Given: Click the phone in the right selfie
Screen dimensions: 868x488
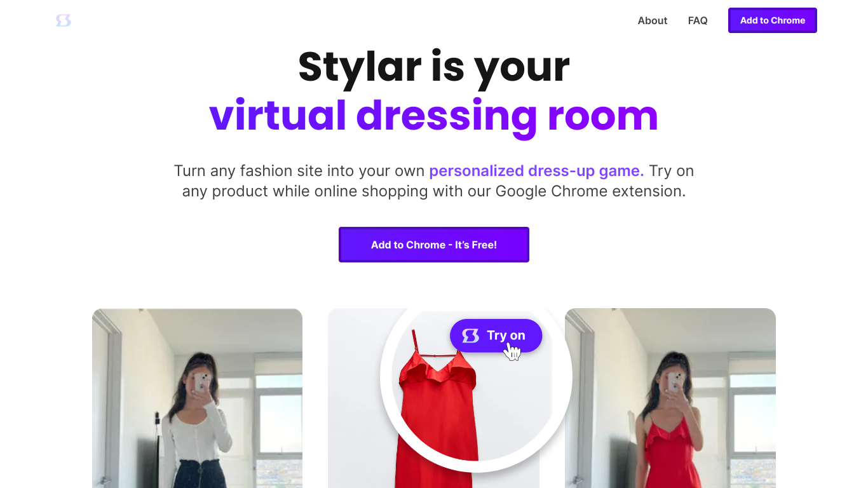Looking at the screenshot, I should pyautogui.click(x=674, y=382).
